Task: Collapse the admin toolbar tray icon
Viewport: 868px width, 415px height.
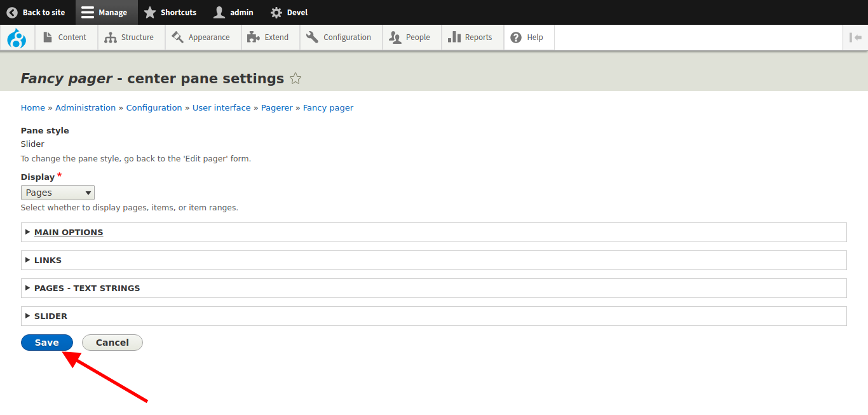Action: [x=857, y=37]
